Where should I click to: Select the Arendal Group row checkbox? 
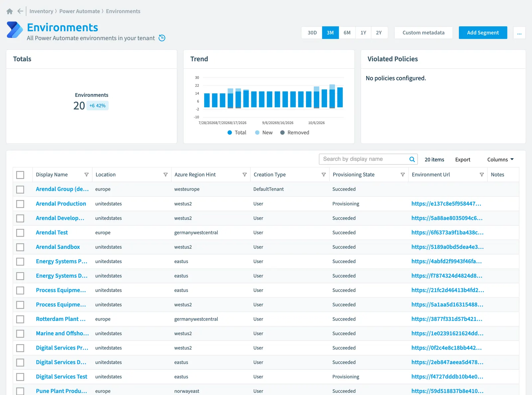(x=20, y=190)
